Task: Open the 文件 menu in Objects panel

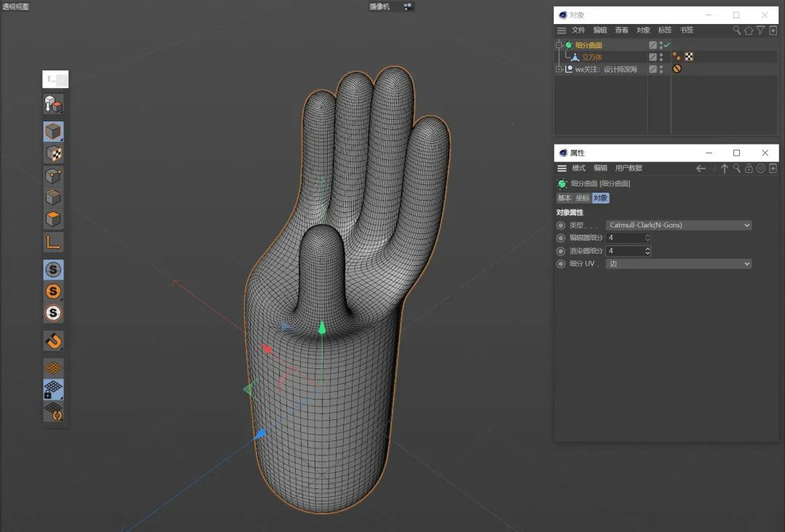Action: point(578,31)
